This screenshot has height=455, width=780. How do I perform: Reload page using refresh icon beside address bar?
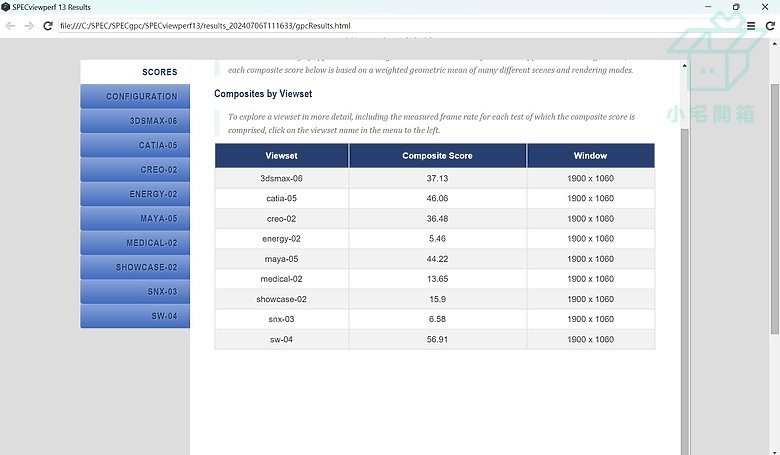(48, 26)
